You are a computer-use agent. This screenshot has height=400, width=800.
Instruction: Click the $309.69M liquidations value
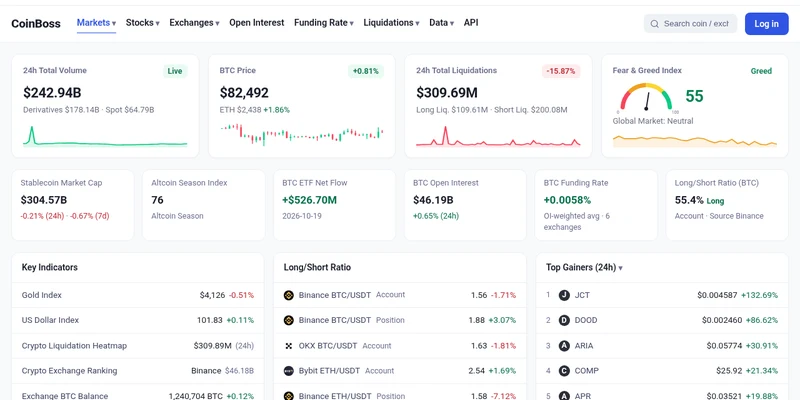pyautogui.click(x=447, y=93)
